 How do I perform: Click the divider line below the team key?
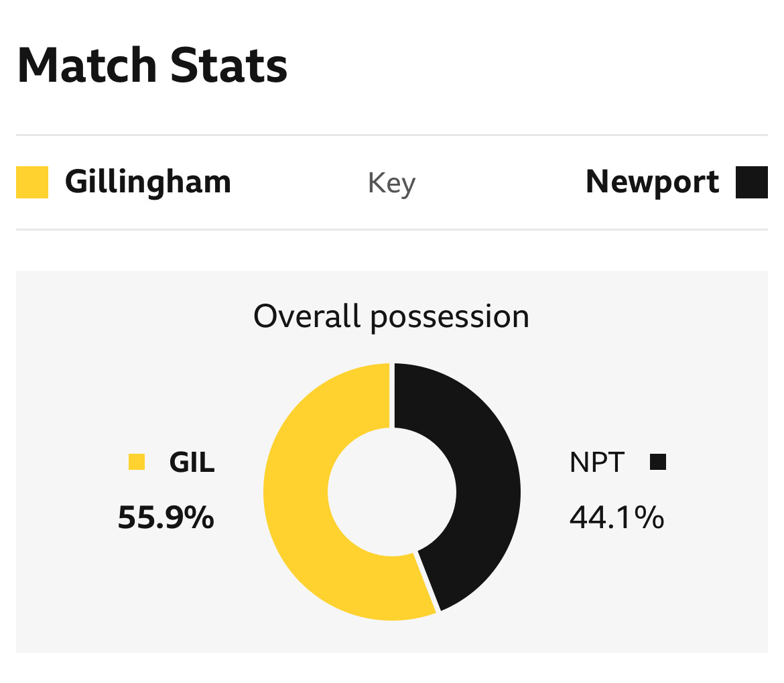(391, 230)
